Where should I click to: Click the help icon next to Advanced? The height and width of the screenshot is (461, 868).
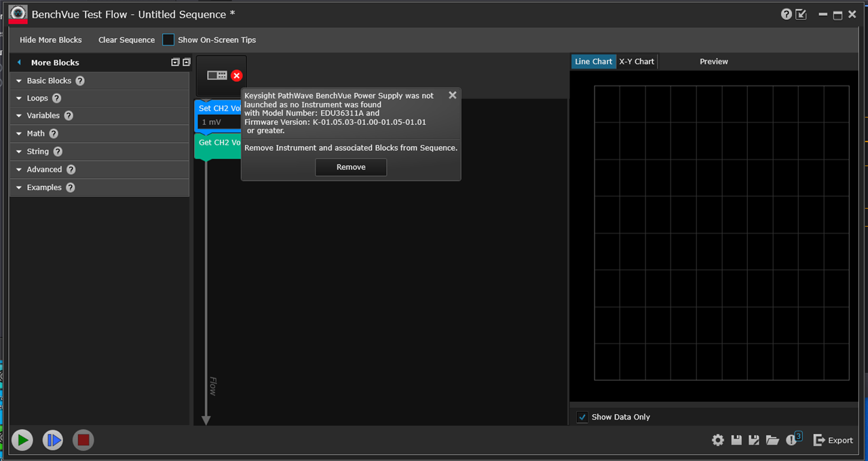[x=71, y=170]
